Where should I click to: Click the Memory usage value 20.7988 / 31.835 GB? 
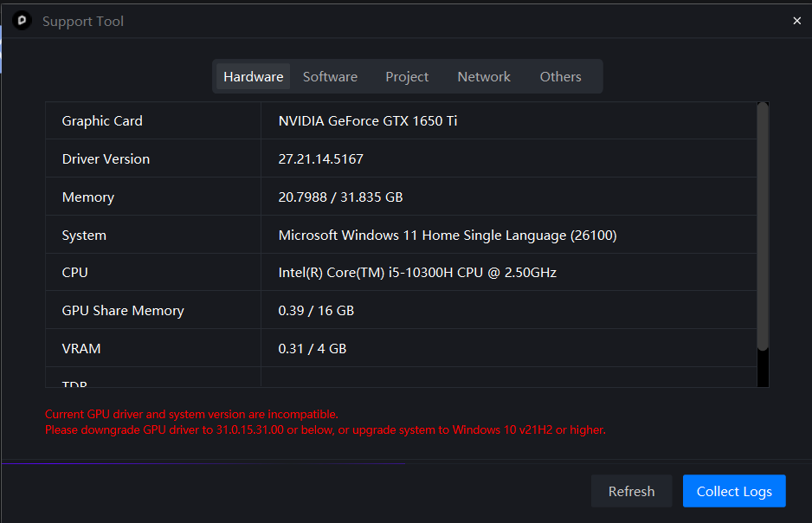point(340,197)
